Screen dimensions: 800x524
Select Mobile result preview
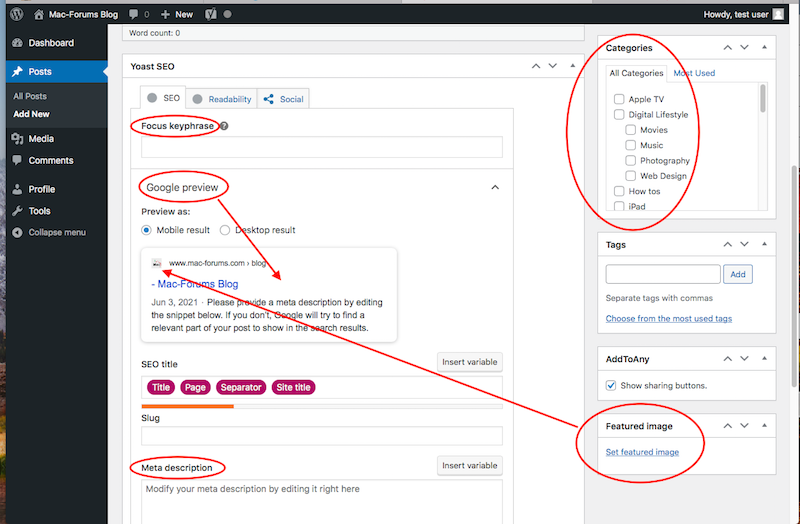coord(146,230)
